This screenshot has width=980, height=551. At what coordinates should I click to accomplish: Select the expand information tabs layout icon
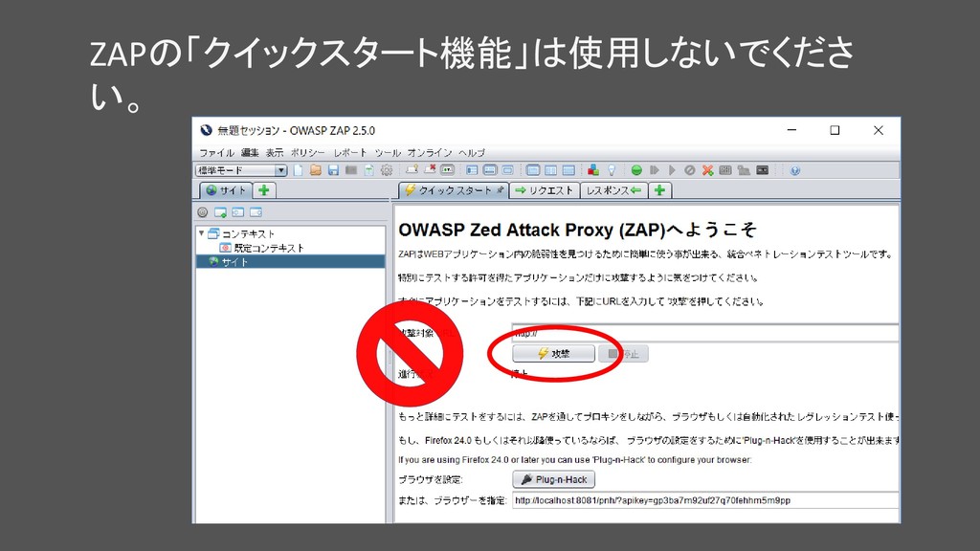491,170
